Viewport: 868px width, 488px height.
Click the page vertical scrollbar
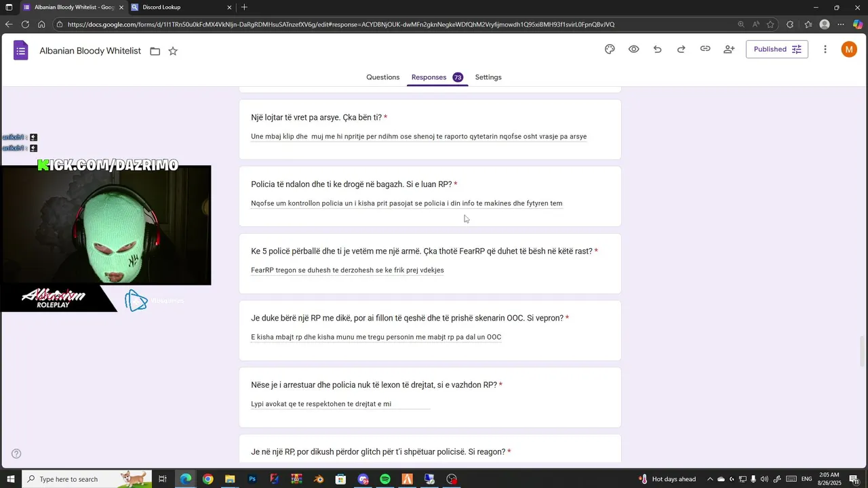pos(863,351)
